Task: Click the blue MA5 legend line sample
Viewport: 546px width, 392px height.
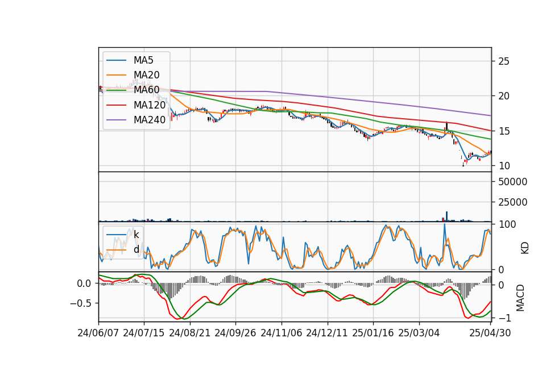Action: tap(116, 60)
